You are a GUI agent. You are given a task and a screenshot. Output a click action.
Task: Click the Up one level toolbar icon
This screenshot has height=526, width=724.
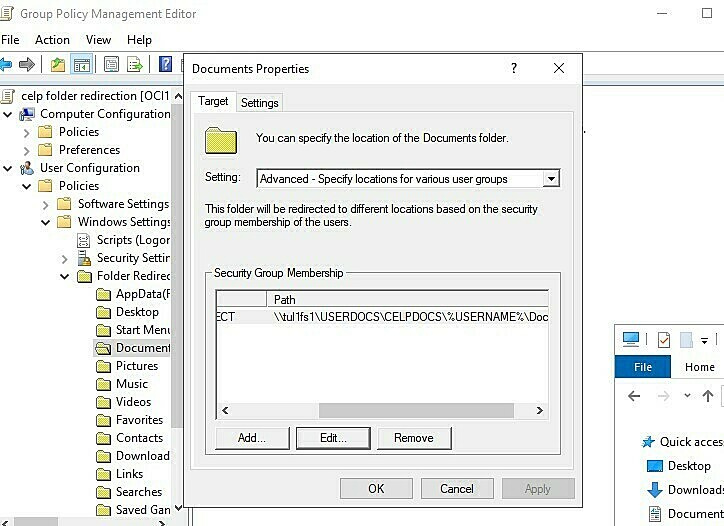pos(58,64)
